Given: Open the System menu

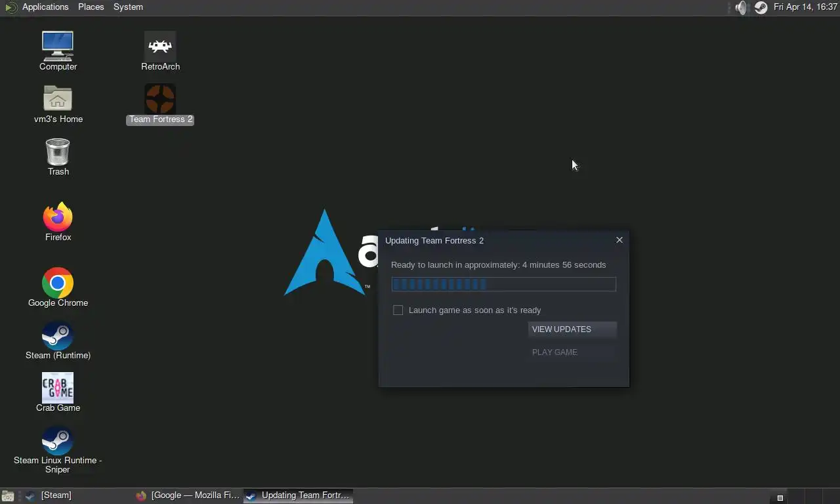Looking at the screenshot, I should point(128,7).
